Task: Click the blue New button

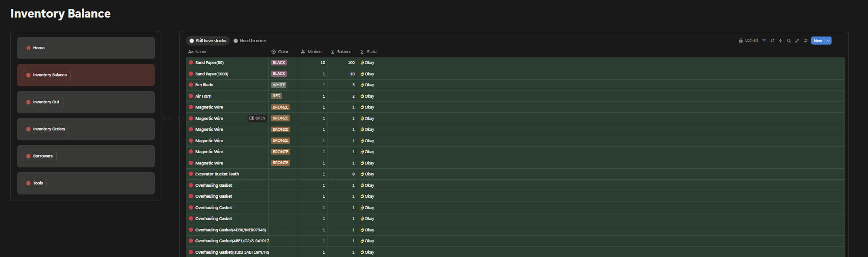Action: point(818,41)
